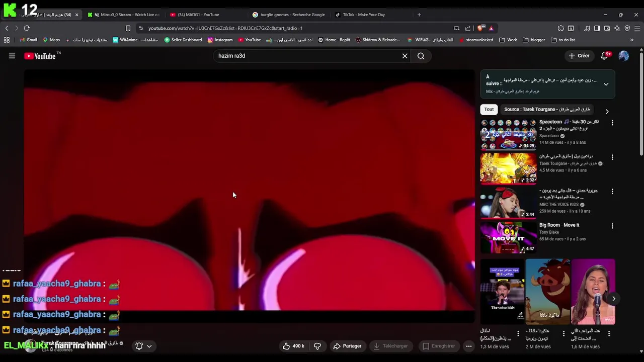Open the Seller Dashboard bookmark
The image size is (644, 362).
(x=183, y=40)
